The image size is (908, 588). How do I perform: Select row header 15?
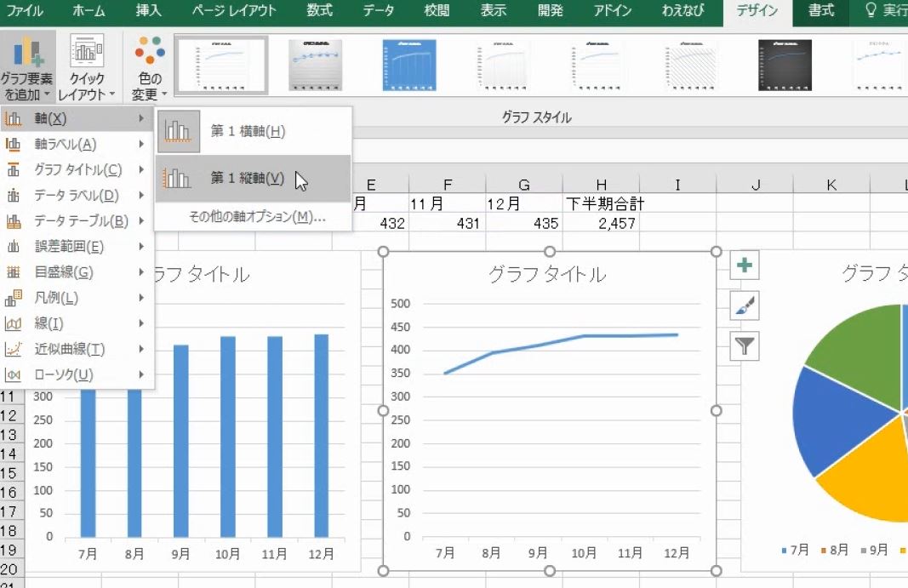(x=12, y=473)
